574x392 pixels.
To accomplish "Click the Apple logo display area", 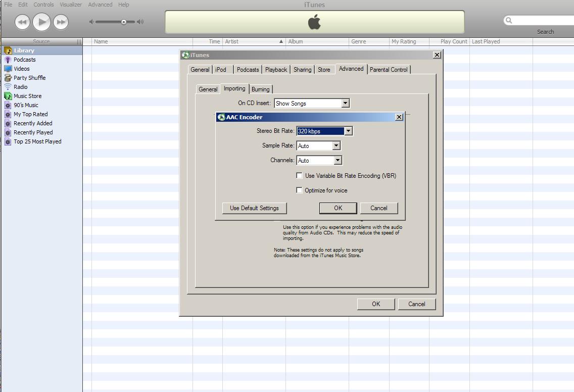I will 314,22.
